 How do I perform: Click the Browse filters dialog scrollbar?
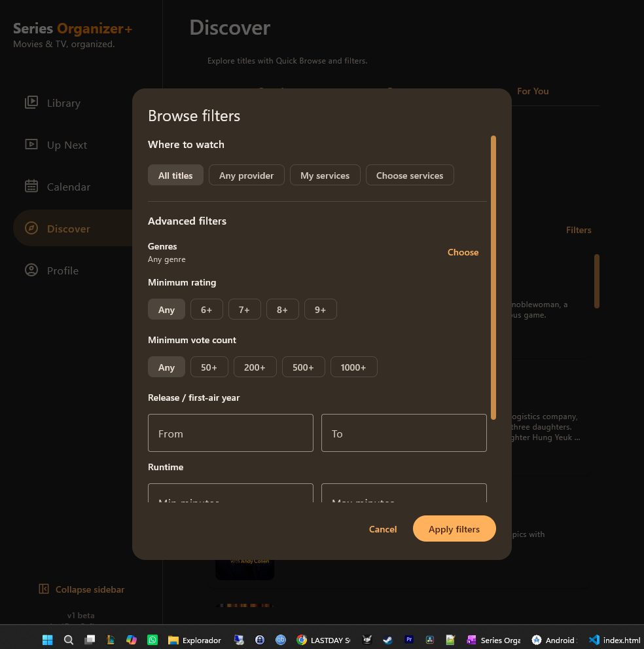click(x=493, y=277)
